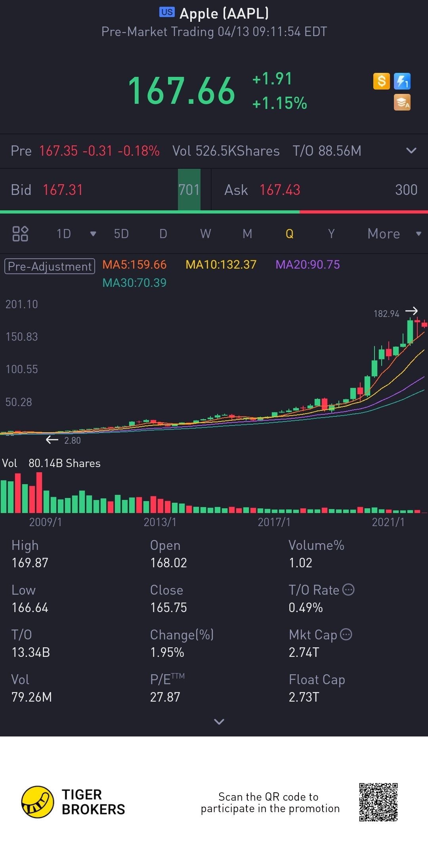Tap the Tiger Brokers logo
Viewport: 428px width, 868px height.
[x=73, y=802]
